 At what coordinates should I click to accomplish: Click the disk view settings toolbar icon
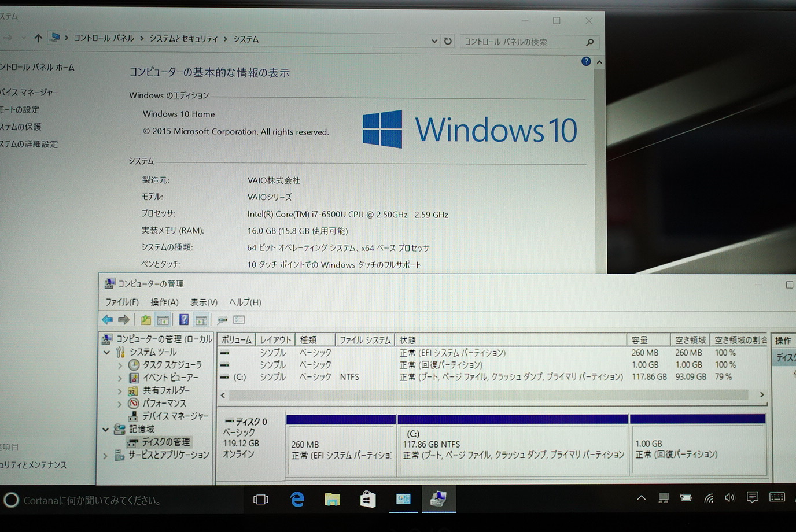(239, 320)
